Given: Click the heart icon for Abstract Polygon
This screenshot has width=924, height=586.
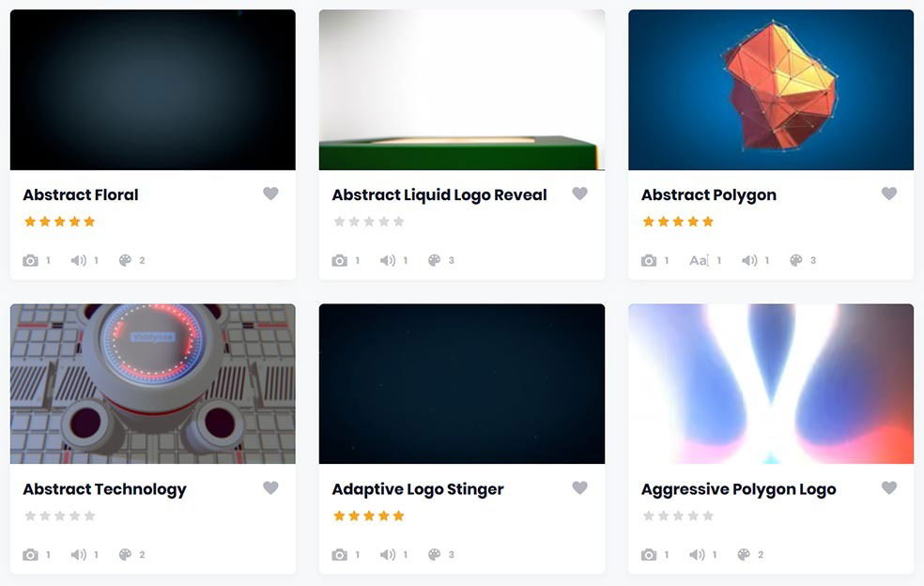Looking at the screenshot, I should (x=889, y=193).
